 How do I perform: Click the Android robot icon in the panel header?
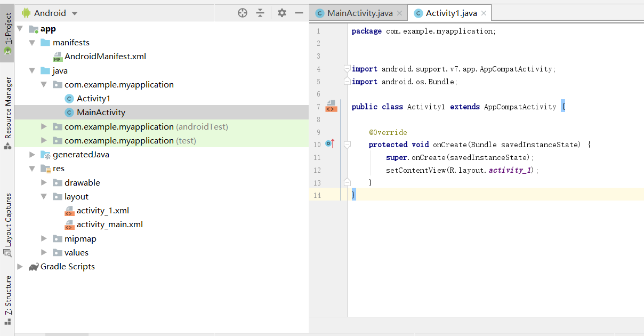26,13
